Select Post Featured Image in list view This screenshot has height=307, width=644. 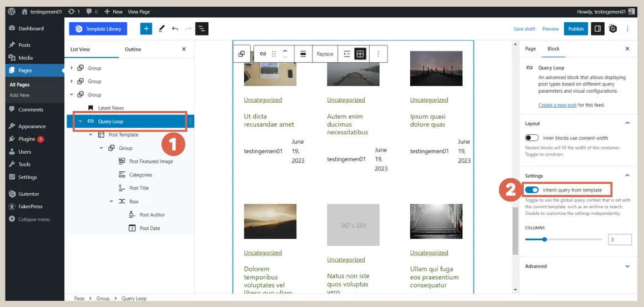pyautogui.click(x=151, y=162)
